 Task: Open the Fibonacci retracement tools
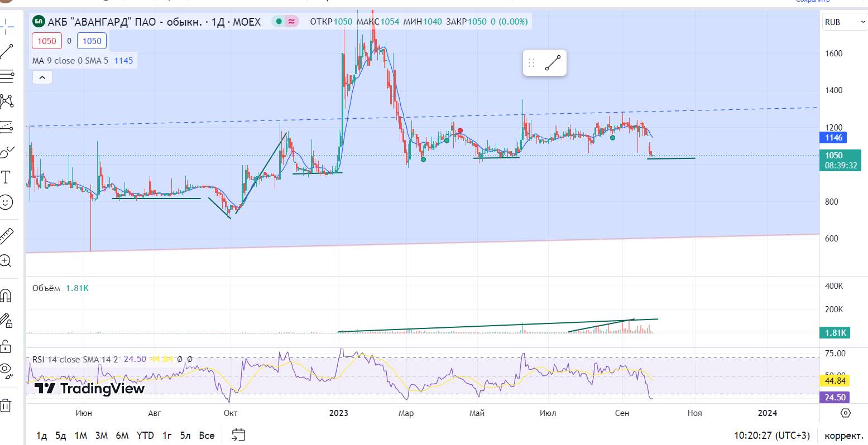[x=6, y=76]
